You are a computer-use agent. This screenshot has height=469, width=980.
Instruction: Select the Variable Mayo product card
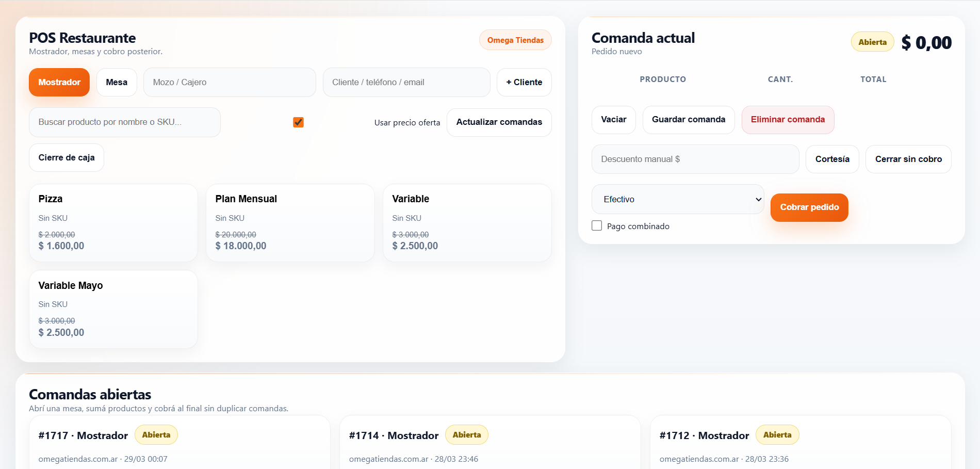113,309
